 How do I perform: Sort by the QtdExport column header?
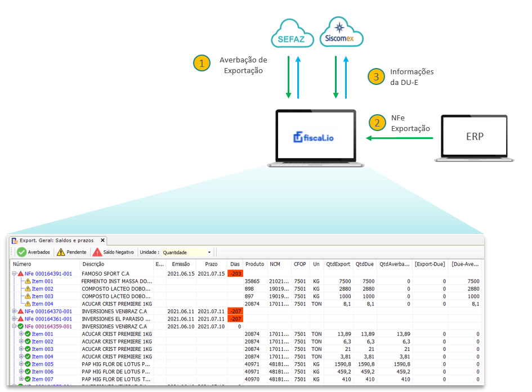338,264
